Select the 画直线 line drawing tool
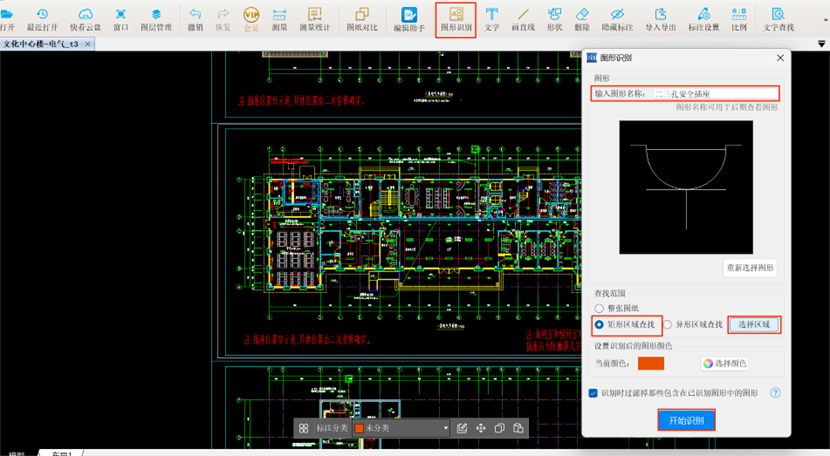 [x=522, y=18]
